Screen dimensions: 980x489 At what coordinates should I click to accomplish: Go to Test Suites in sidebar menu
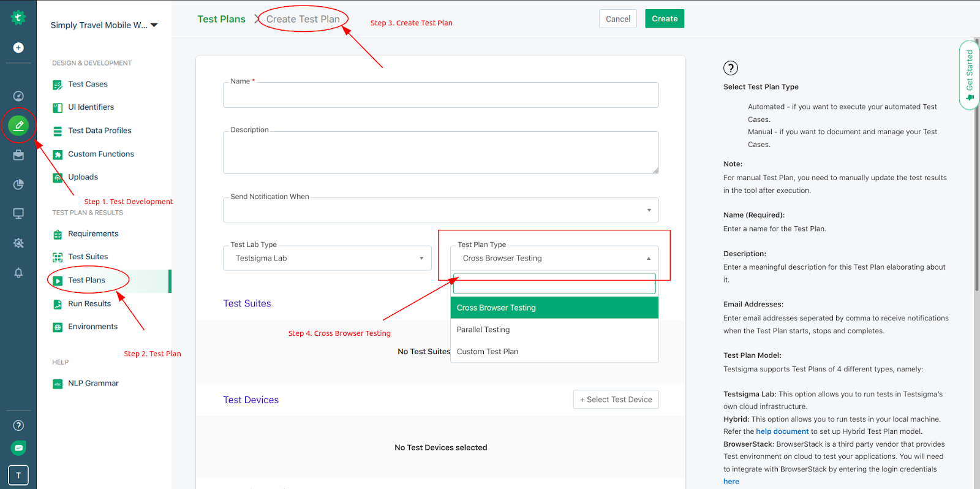88,257
